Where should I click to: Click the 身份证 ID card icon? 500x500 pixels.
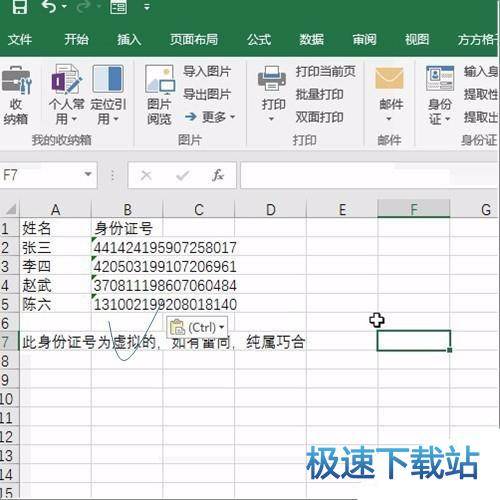click(440, 79)
